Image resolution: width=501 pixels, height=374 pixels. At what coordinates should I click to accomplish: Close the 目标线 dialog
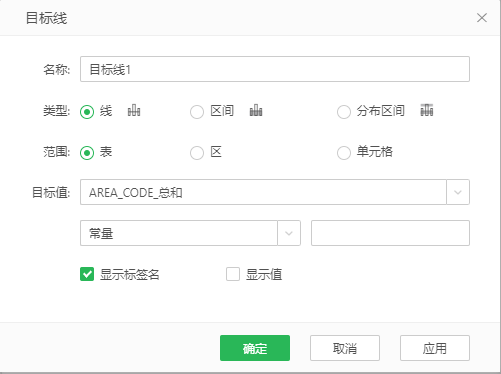pyautogui.click(x=482, y=18)
